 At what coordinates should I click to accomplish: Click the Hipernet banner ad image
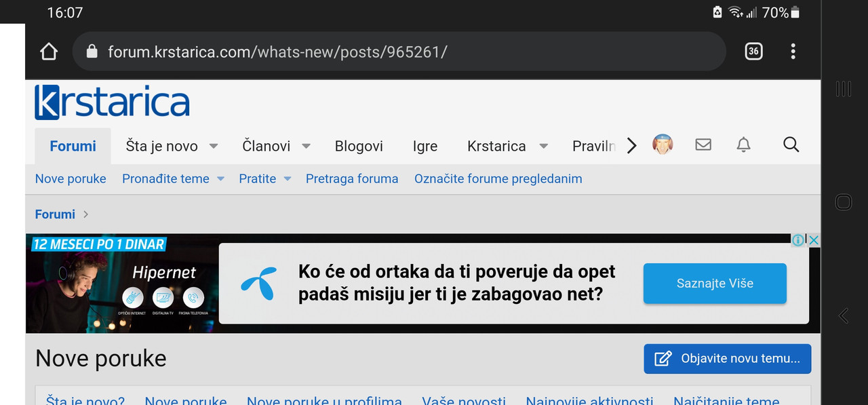[122, 283]
